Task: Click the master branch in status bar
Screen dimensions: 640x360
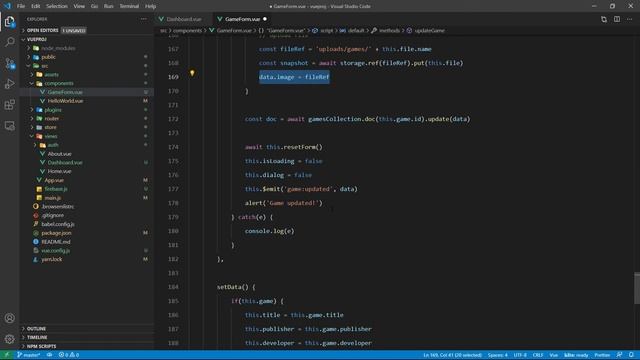Action: [29, 355]
